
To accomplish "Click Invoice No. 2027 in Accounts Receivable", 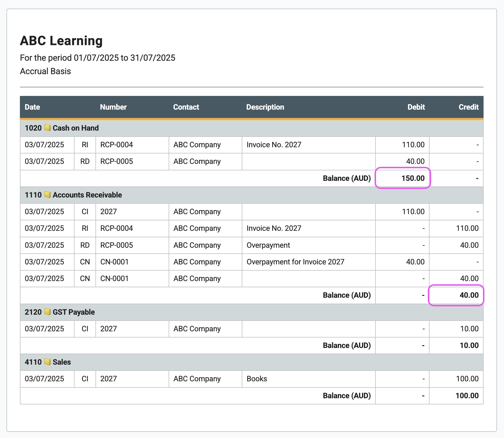I will [274, 228].
